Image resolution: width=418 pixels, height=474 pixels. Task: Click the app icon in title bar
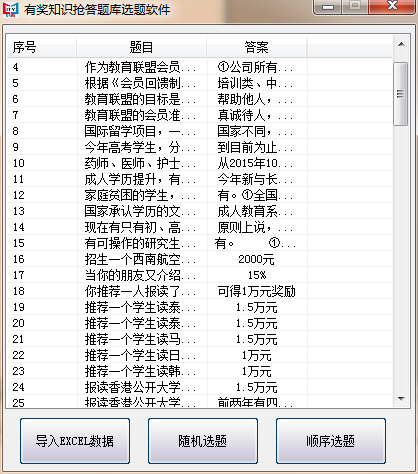pos(11,9)
